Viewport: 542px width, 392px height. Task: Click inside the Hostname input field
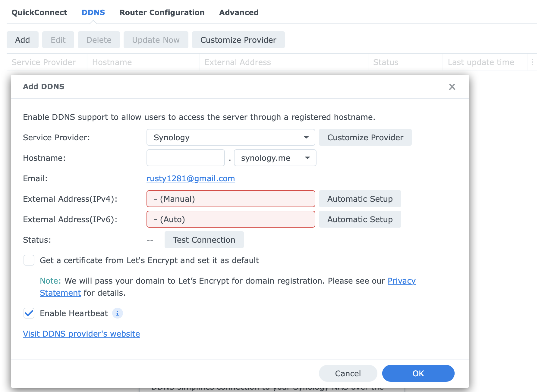(x=185, y=158)
